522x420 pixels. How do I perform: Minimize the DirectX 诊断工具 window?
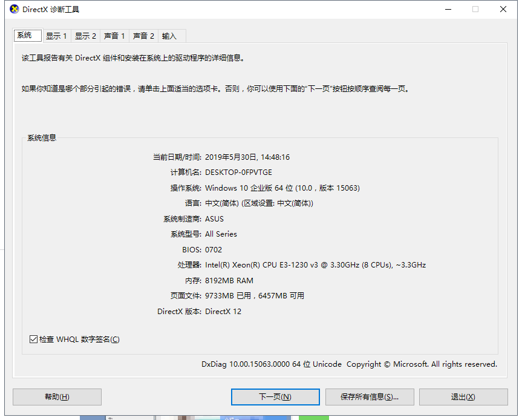(448, 9)
